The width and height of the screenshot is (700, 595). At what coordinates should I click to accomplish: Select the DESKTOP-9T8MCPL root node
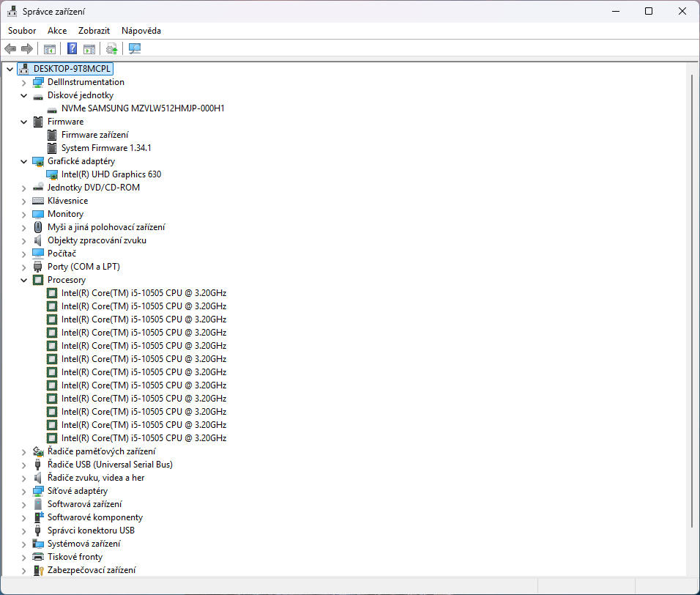point(72,69)
